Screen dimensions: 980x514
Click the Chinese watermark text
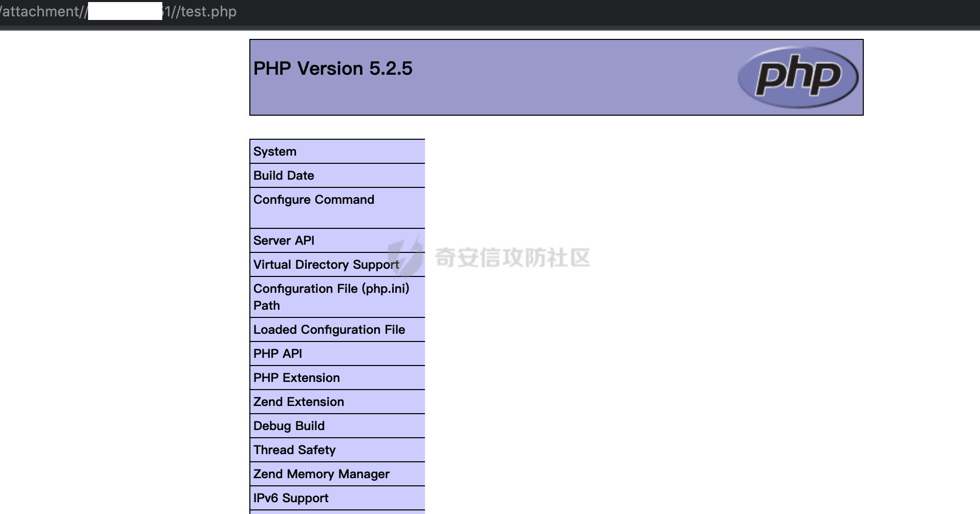pos(513,258)
